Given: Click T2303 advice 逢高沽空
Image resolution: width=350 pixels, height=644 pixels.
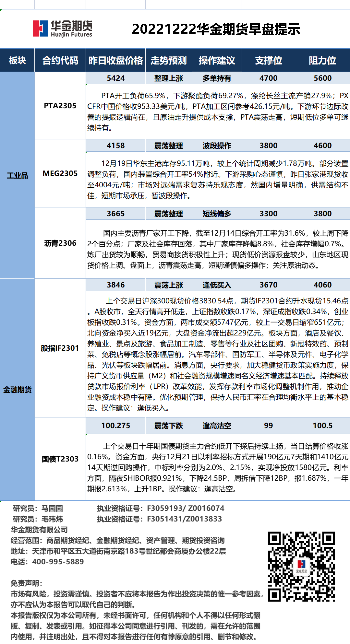Looking at the screenshot, I should coord(217,426).
